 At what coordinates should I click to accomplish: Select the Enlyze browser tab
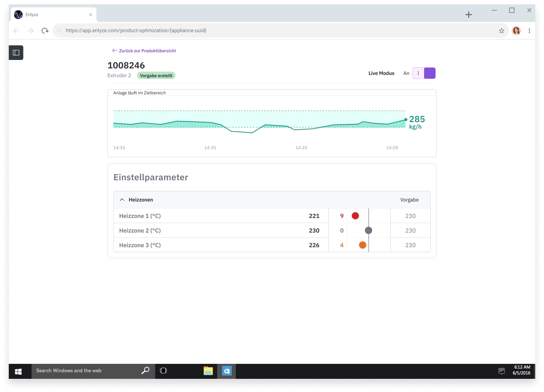tap(51, 15)
